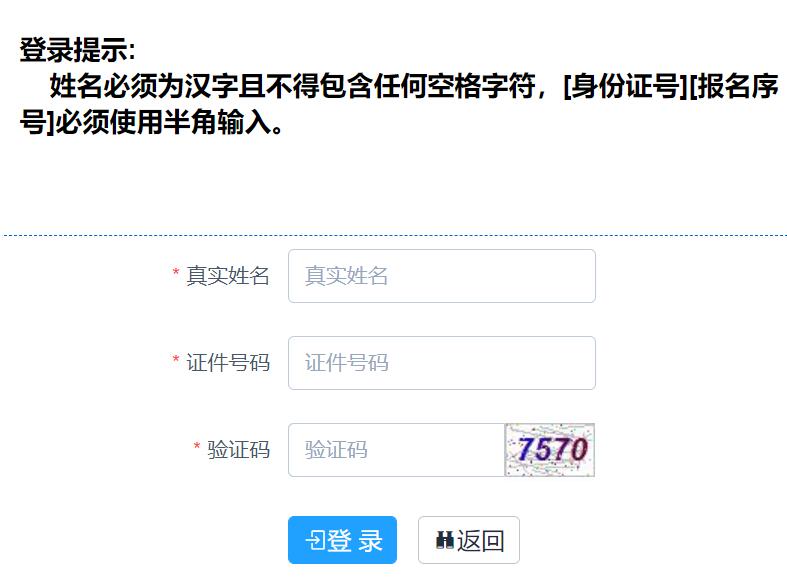Click the red asterisk before 证件号码

point(176,360)
